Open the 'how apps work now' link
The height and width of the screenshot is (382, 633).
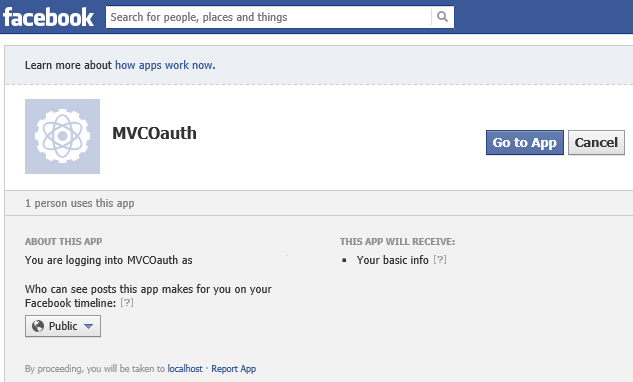pos(164,65)
